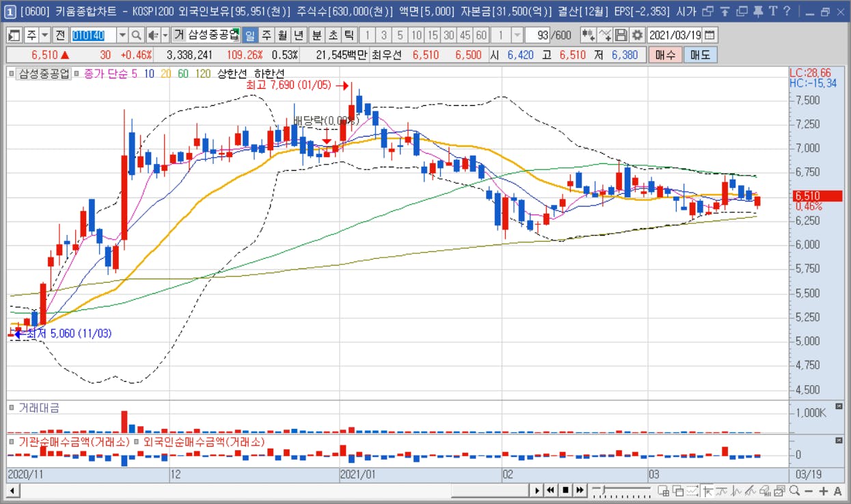This screenshot has width=851, height=504.
Task: Open the stock code dropdown arrow
Action: click(x=122, y=35)
